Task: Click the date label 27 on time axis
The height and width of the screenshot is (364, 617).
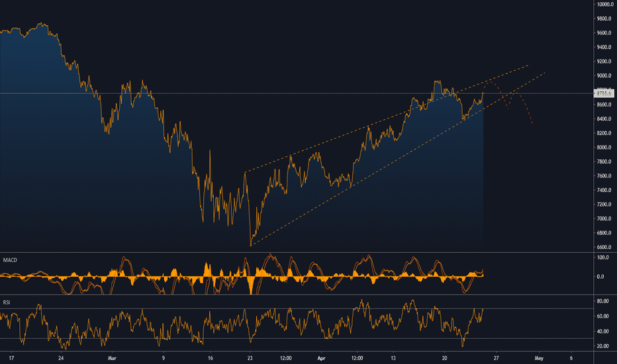Action: pyautogui.click(x=497, y=358)
